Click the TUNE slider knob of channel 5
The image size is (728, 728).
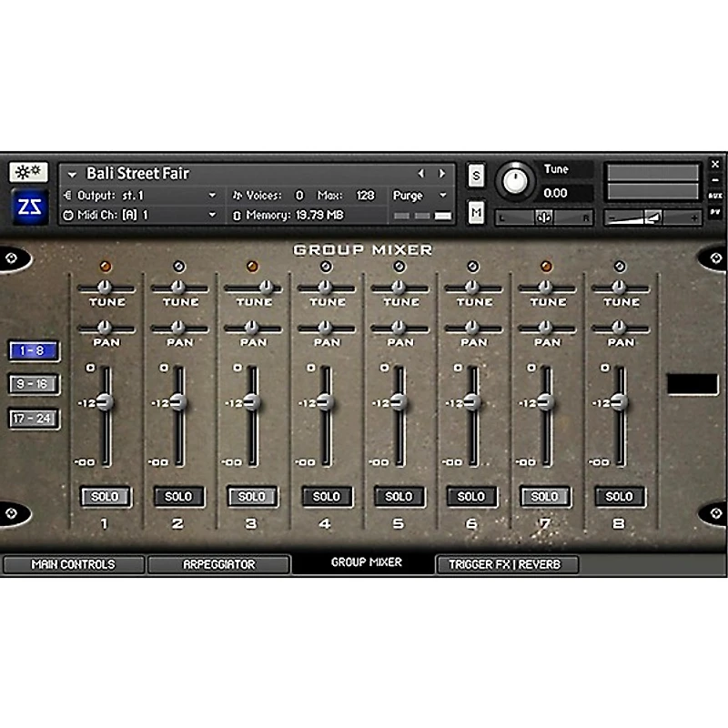click(399, 288)
